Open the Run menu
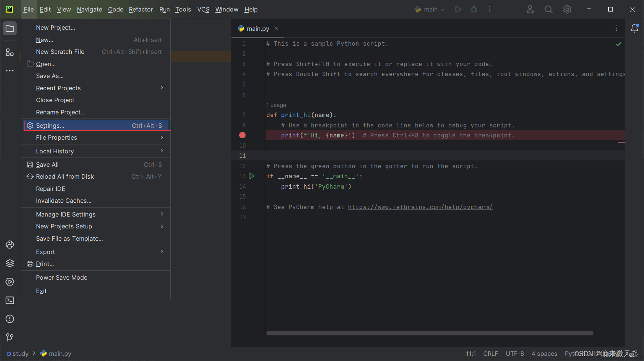This screenshot has width=644, height=361. tap(165, 9)
